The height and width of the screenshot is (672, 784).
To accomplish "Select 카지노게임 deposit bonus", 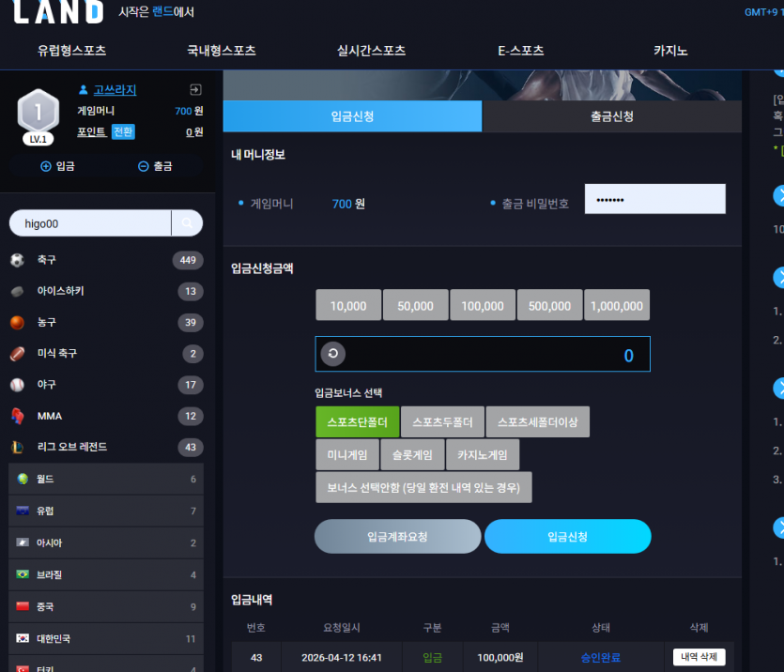I will click(x=483, y=454).
